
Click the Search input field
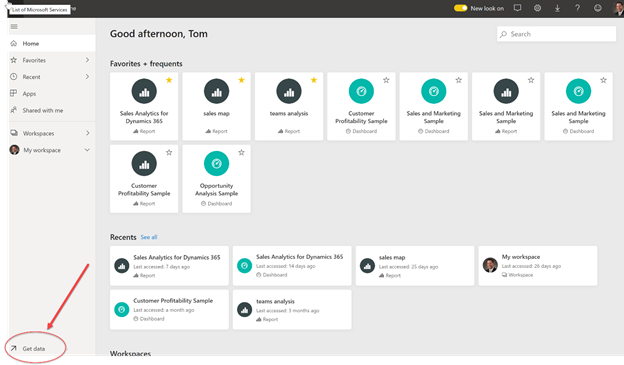click(x=556, y=34)
